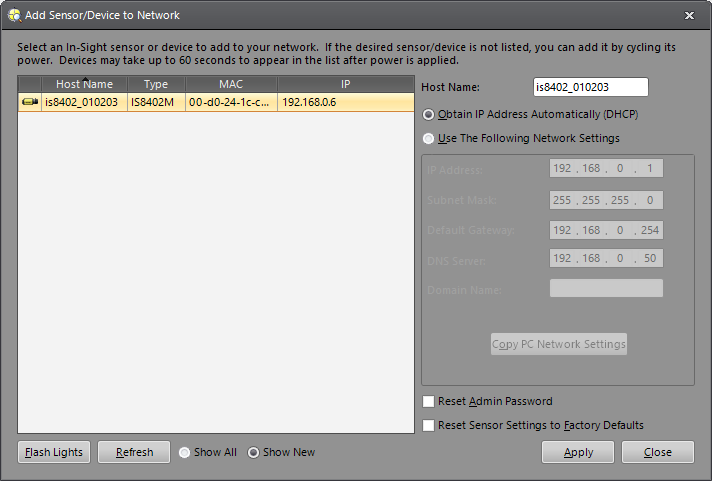Select Obtain IP Address Automatically (DHCP)
This screenshot has width=712, height=481.
click(429, 114)
